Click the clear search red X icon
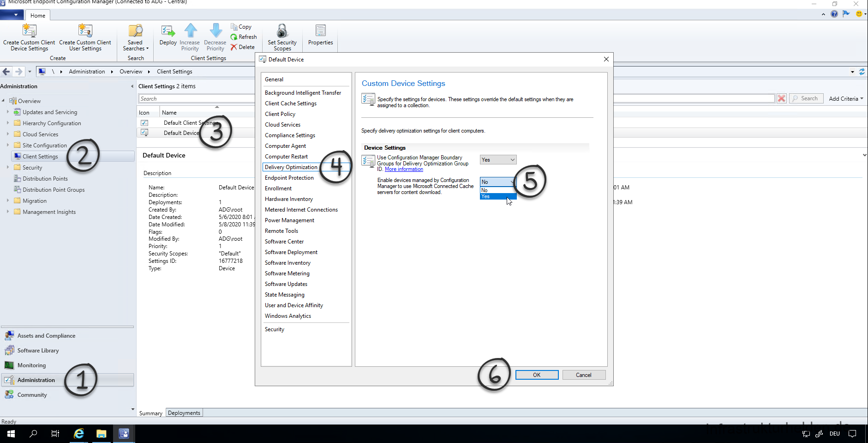 point(781,98)
